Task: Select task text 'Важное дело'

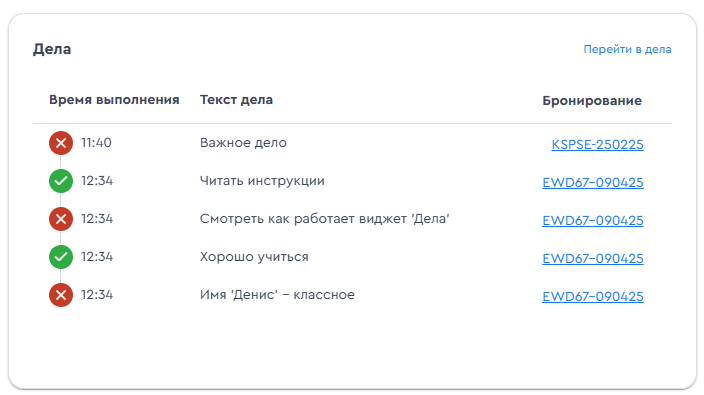Action: tap(243, 143)
